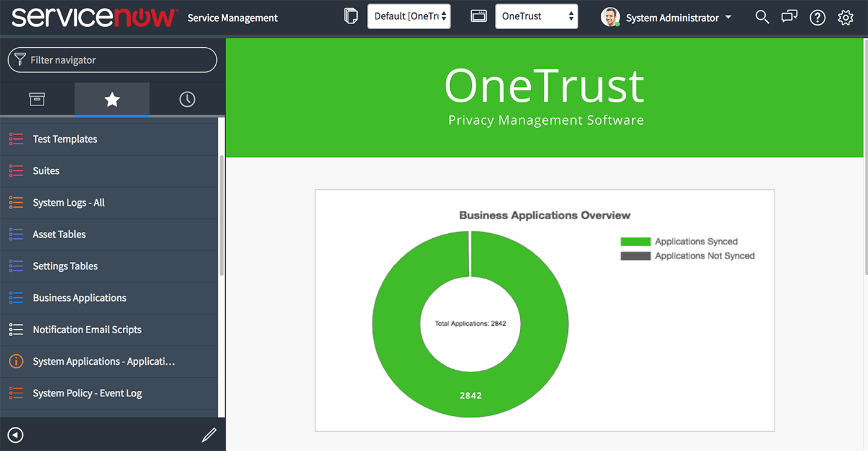Click the icon beside Notification Email Scripts
Viewport: 868px width, 451px height.
(x=16, y=329)
